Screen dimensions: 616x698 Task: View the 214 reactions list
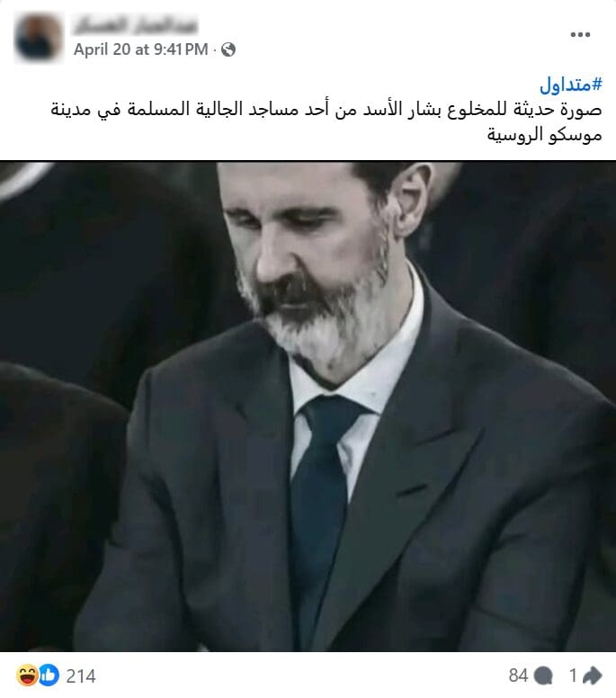click(x=81, y=676)
